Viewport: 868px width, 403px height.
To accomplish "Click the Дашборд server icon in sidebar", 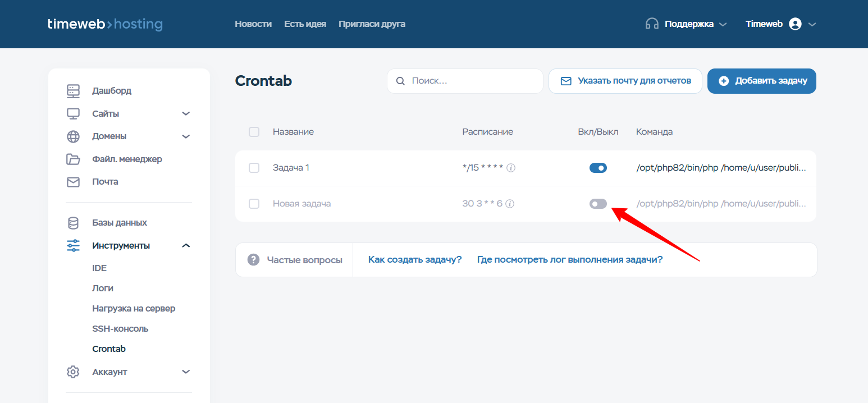I will pyautogui.click(x=73, y=91).
